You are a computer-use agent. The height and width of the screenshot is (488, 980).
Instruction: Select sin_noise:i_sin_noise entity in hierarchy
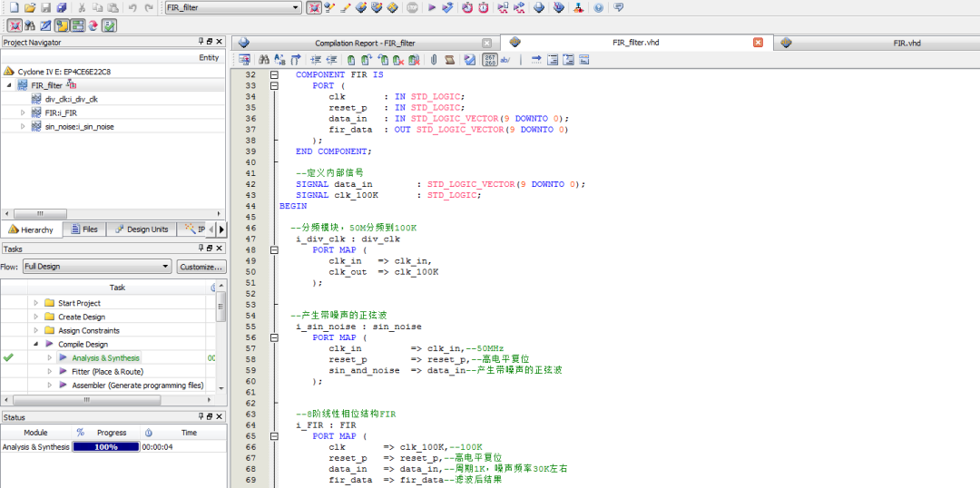[79, 127]
